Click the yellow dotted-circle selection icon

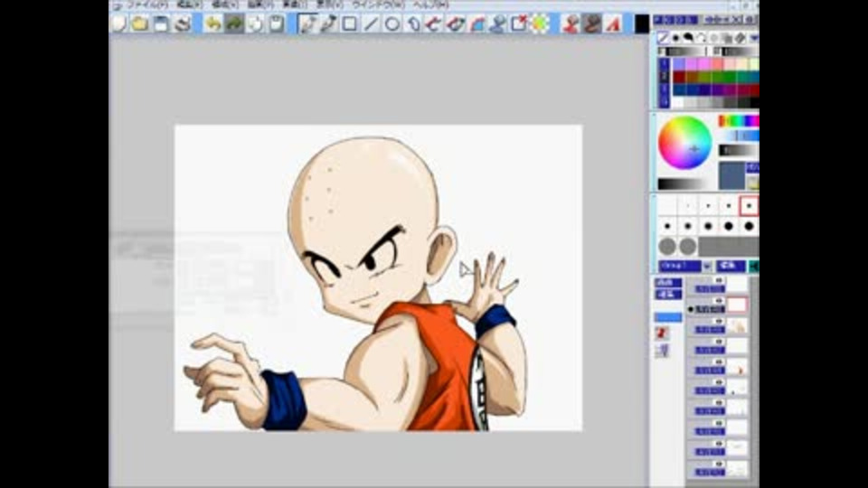pos(540,23)
